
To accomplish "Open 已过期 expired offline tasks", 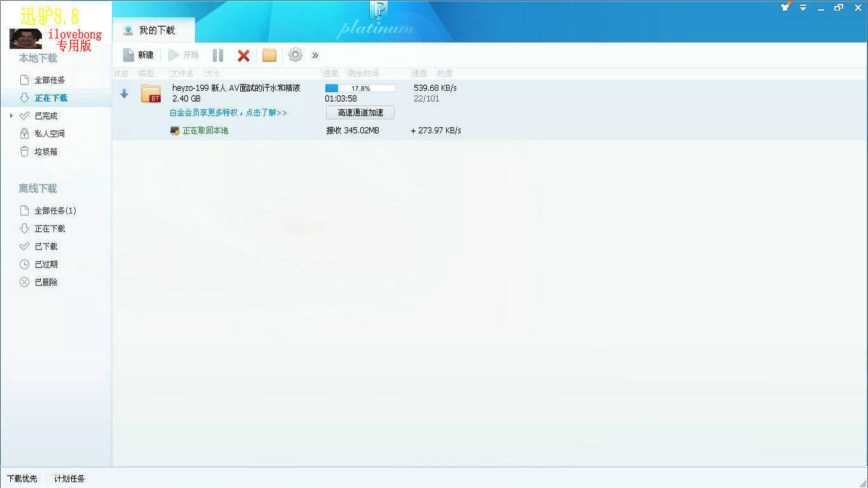I will (x=46, y=264).
